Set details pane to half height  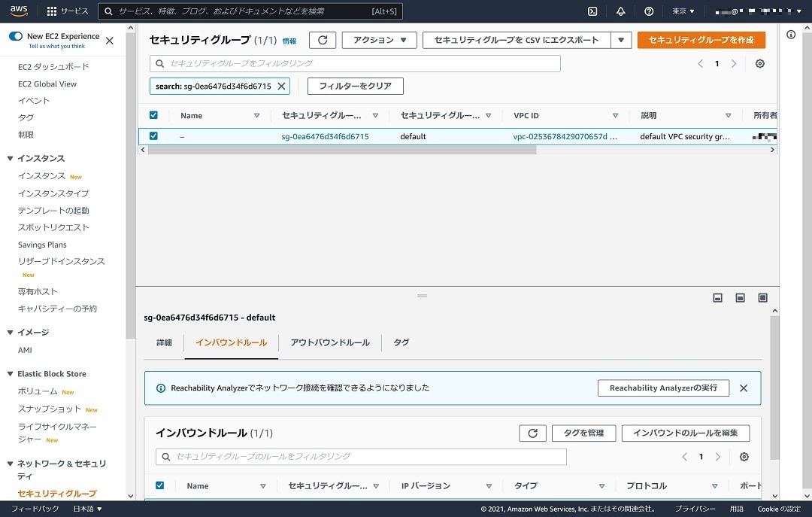pyautogui.click(x=740, y=298)
